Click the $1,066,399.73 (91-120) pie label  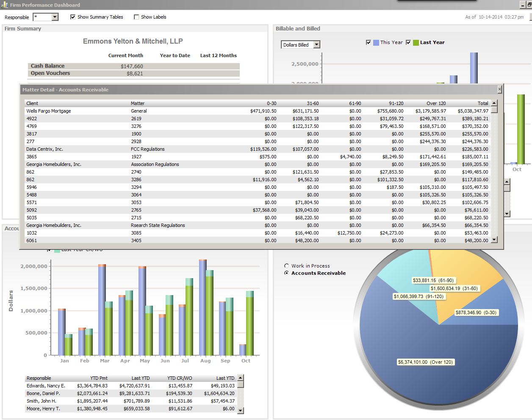click(x=418, y=296)
